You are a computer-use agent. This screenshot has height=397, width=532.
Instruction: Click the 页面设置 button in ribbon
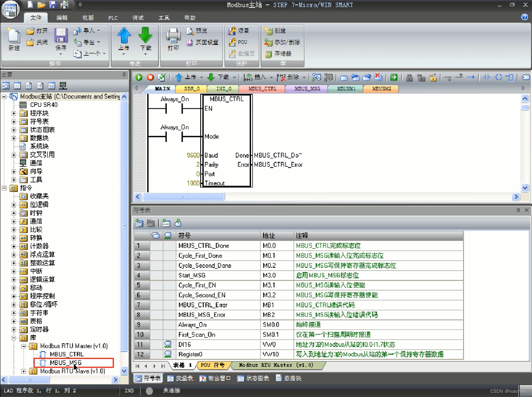pyautogui.click(x=203, y=42)
